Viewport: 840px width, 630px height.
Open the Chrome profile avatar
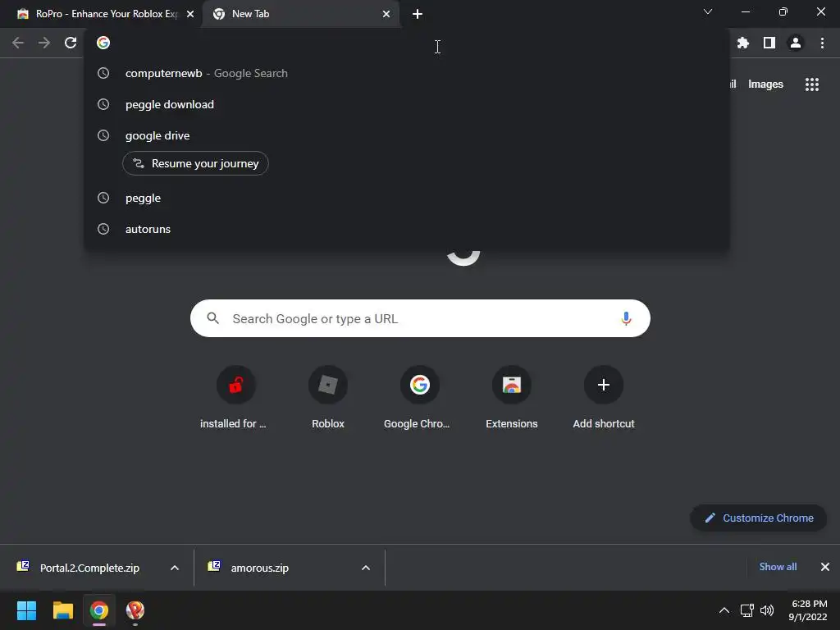(796, 43)
